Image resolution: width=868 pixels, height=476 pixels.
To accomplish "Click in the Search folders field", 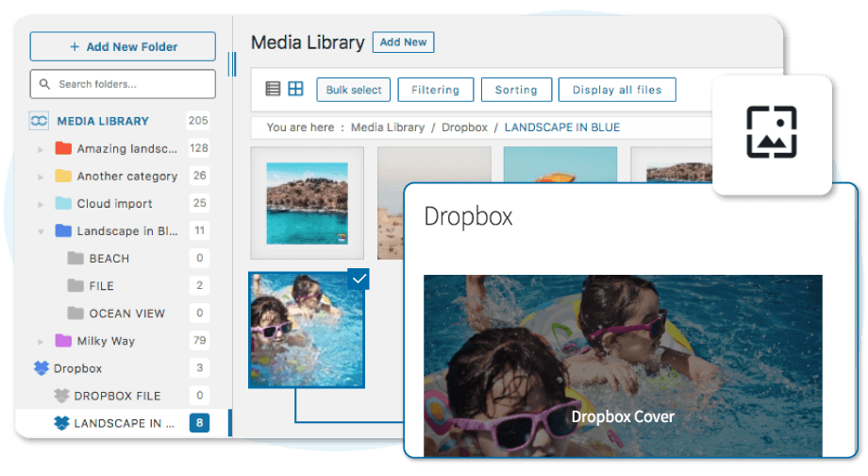I will 123,84.
